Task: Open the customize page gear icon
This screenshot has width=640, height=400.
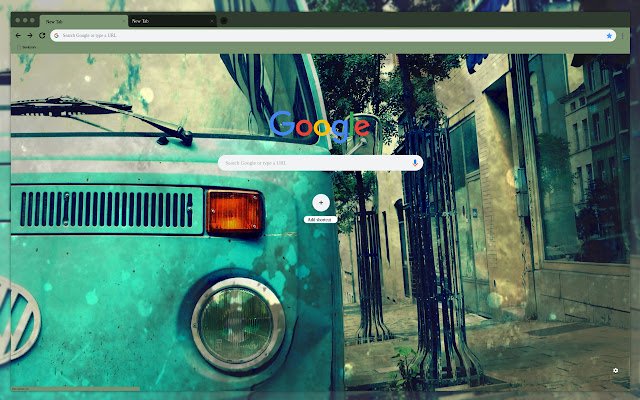Action: pyautogui.click(x=616, y=371)
